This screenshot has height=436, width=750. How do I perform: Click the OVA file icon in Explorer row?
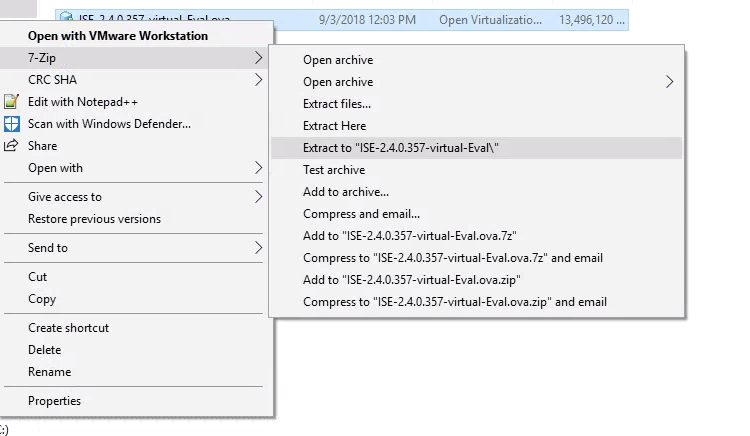(66, 18)
